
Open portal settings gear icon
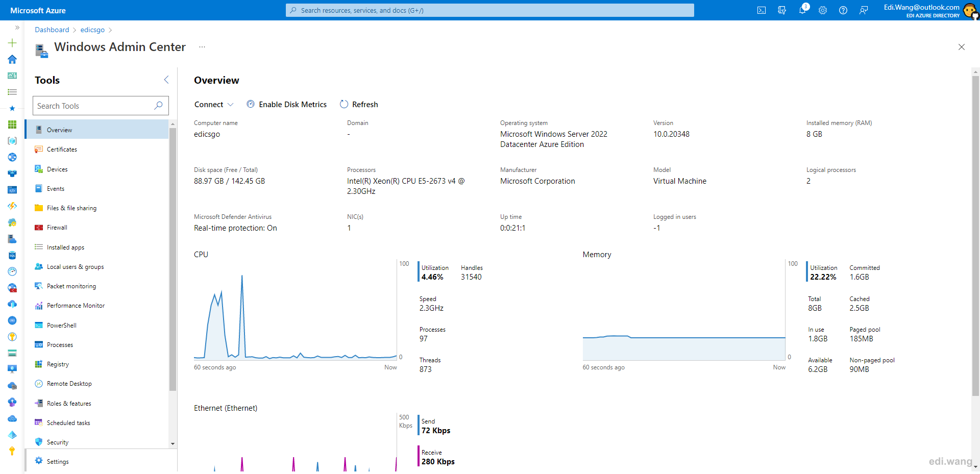[x=823, y=10]
